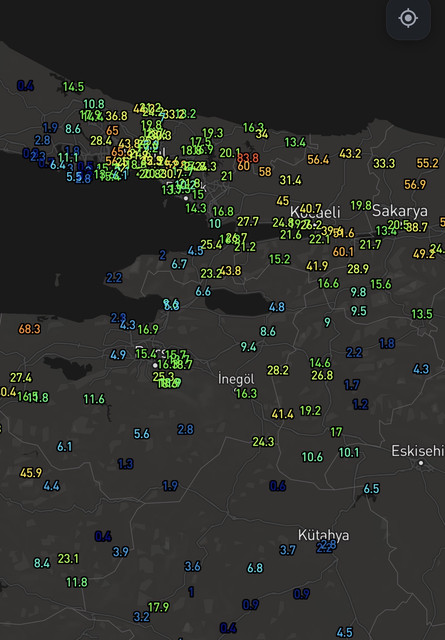Tap the Sakarya city label
Image resolution: width=445 pixels, height=640 pixels.
[400, 211]
